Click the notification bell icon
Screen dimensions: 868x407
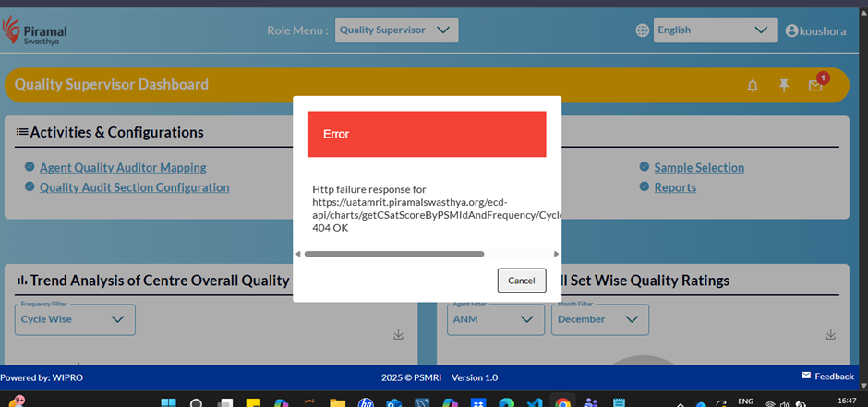pyautogui.click(x=753, y=86)
